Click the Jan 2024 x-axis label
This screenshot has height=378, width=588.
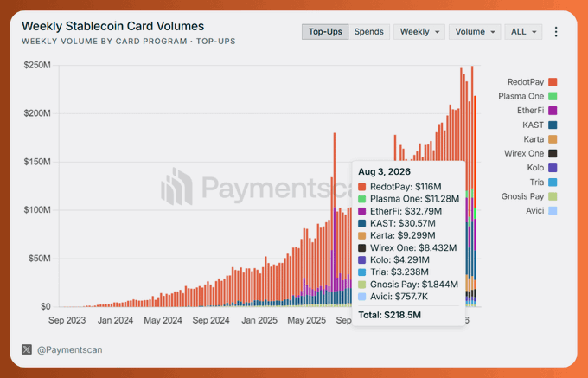coord(115,320)
